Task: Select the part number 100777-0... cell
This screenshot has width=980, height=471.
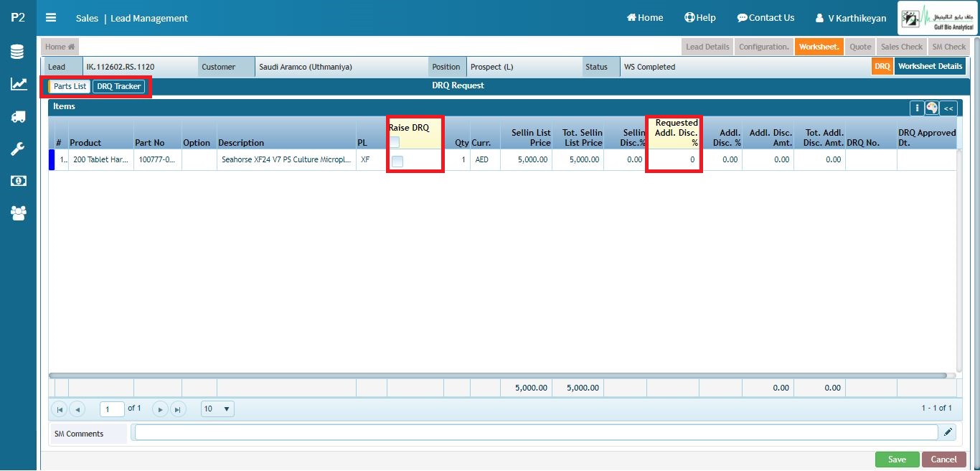Action: tap(157, 159)
